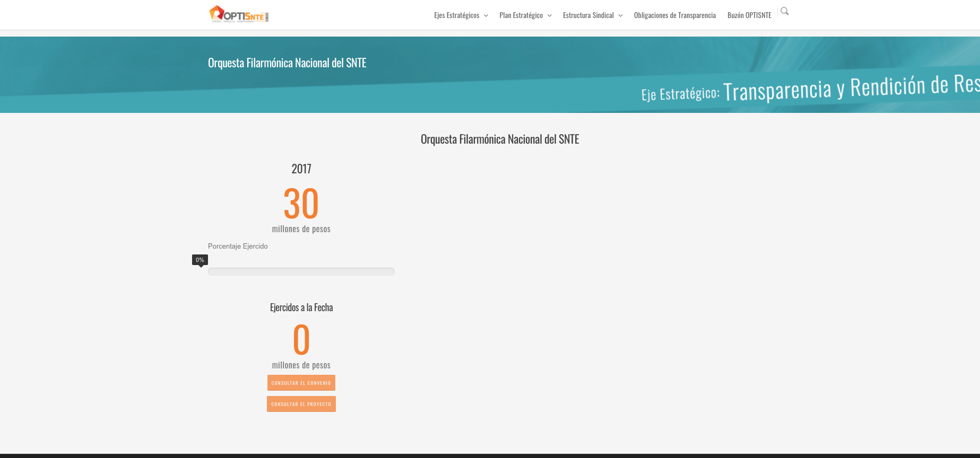Viewport: 980px width, 458px height.
Task: Click the banner title Orquesta Filarmónica Nacional
Action: 287,63
